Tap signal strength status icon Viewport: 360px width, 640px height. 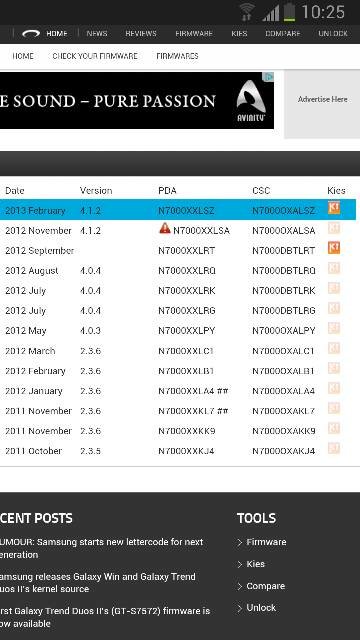271,12
